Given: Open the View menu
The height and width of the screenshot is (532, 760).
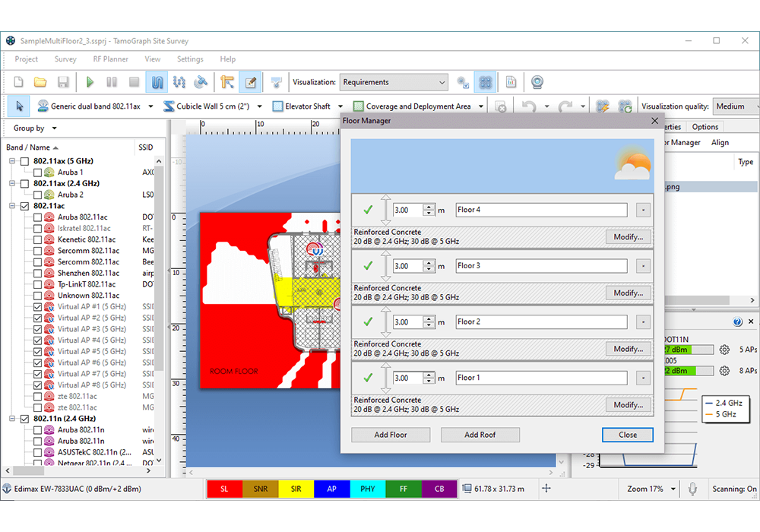Looking at the screenshot, I should click(152, 59).
